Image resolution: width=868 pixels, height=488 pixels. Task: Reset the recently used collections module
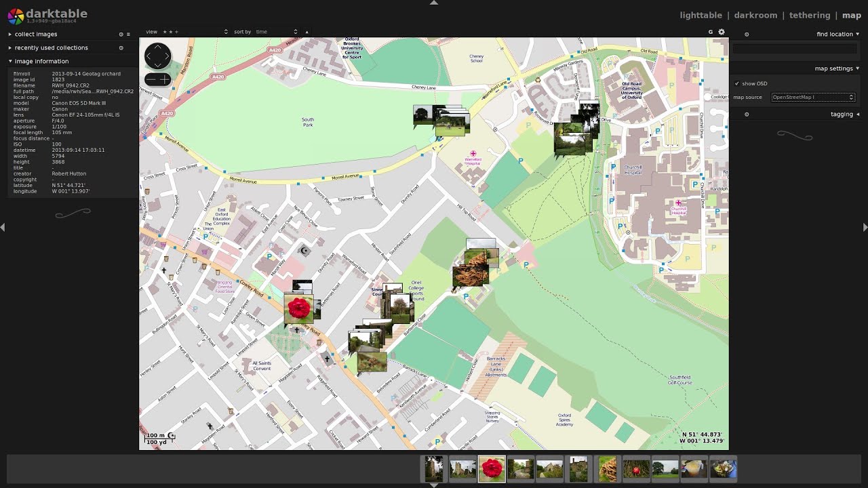click(121, 47)
